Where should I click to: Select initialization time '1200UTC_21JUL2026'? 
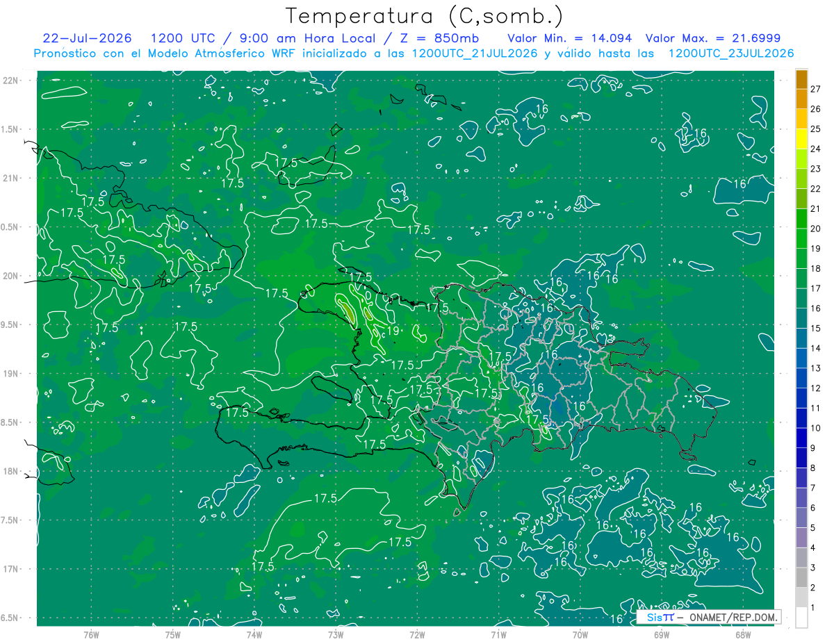[474, 53]
